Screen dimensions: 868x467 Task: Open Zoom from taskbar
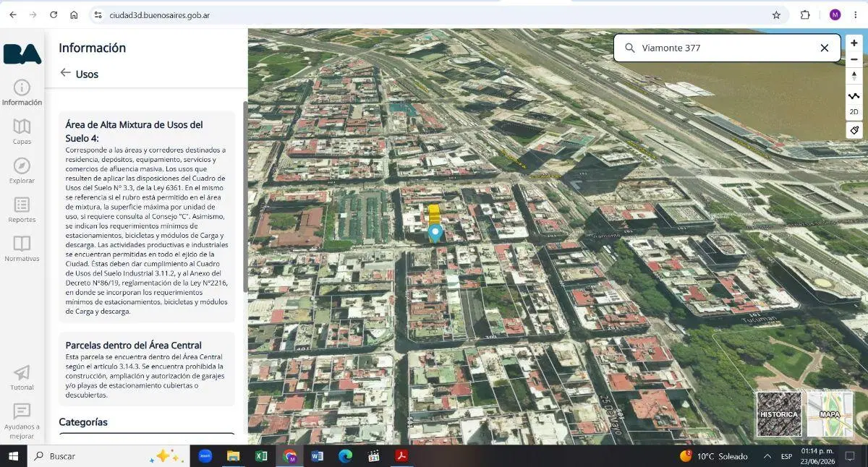coord(205,456)
